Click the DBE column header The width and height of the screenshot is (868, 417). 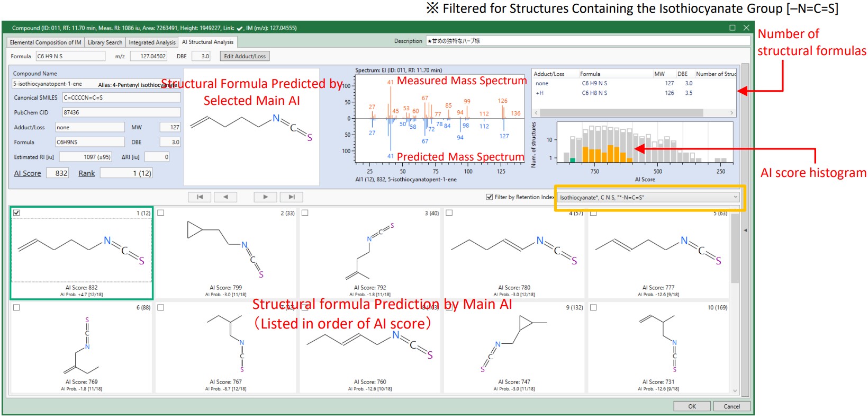(x=683, y=74)
